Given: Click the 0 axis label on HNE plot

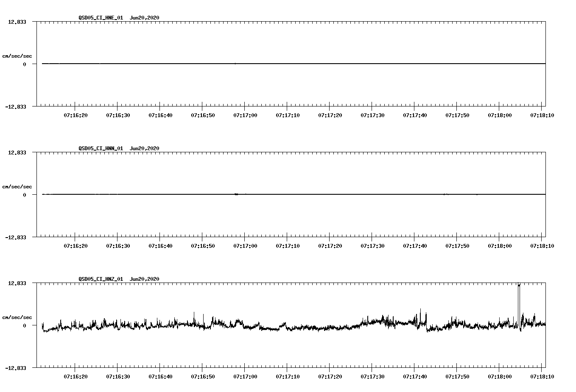Looking at the screenshot, I should pyautogui.click(x=25, y=64).
